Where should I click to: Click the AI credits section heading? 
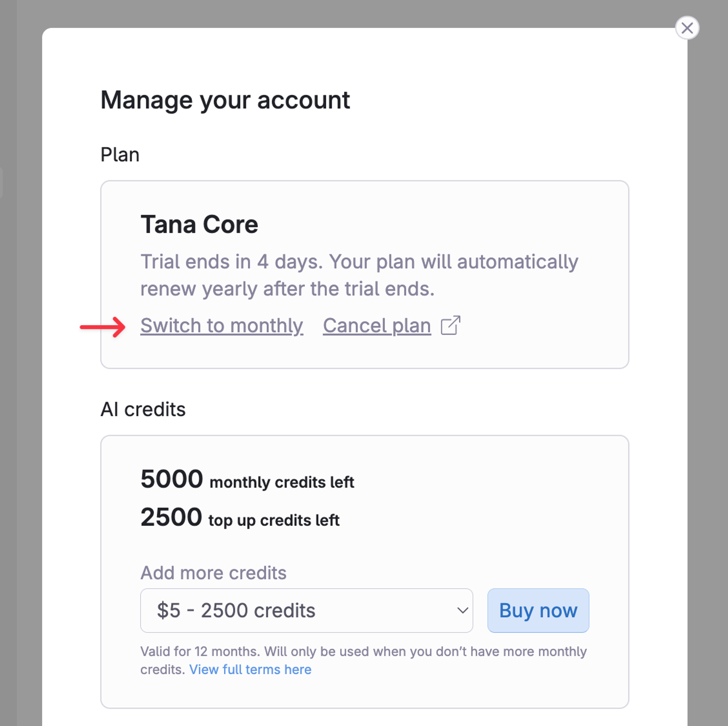(143, 409)
